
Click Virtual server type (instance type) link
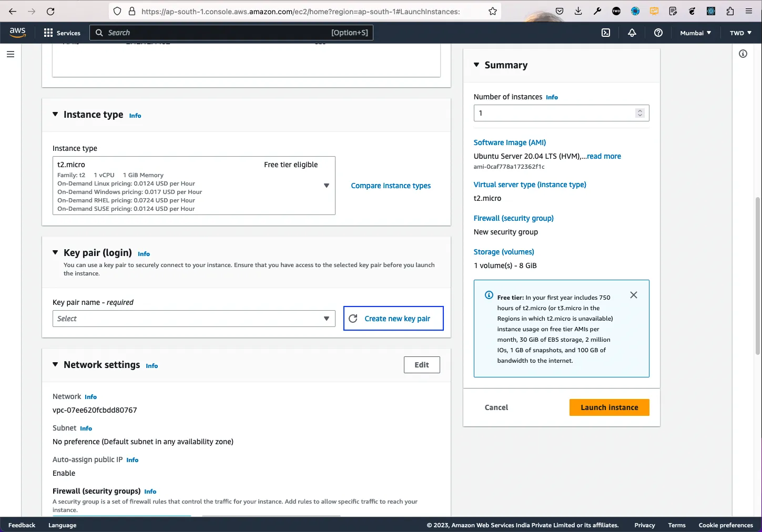coord(530,185)
